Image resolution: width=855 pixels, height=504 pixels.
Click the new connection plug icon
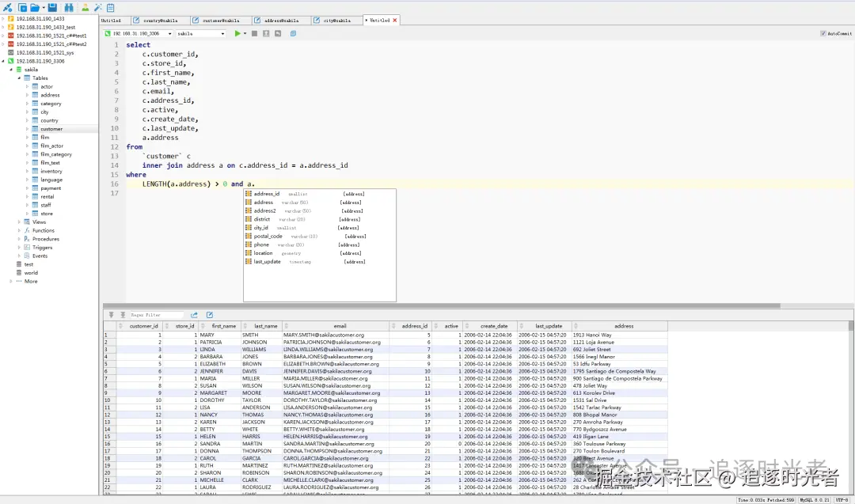point(8,8)
